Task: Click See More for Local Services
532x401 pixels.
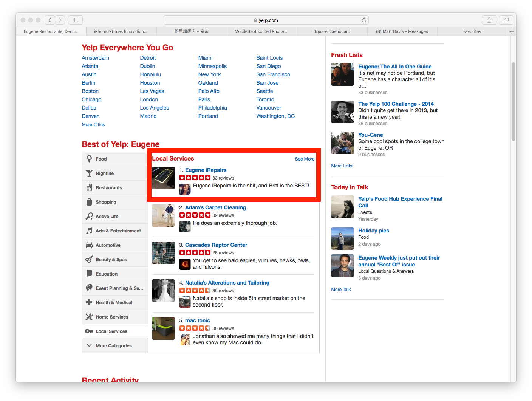Action: pos(305,159)
